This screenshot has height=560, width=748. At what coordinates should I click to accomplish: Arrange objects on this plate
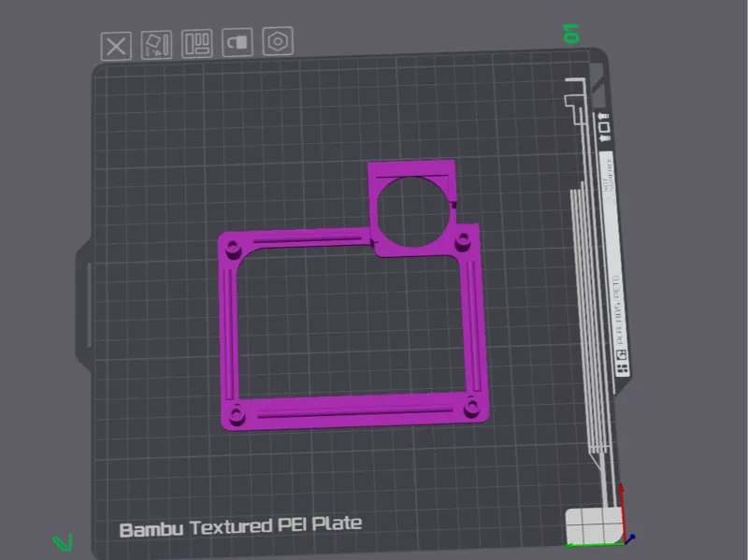click(197, 44)
